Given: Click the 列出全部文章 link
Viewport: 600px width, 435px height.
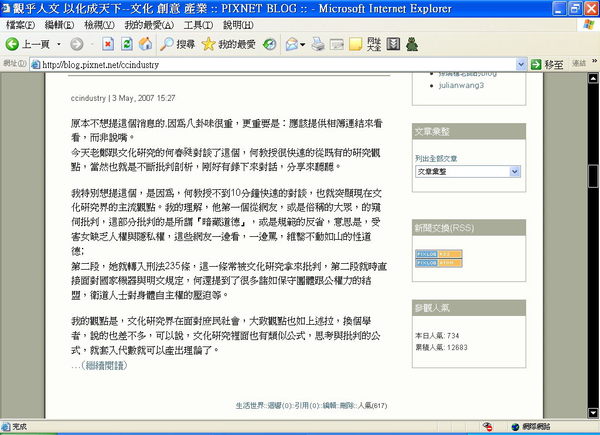Looking at the screenshot, I should 436,158.
